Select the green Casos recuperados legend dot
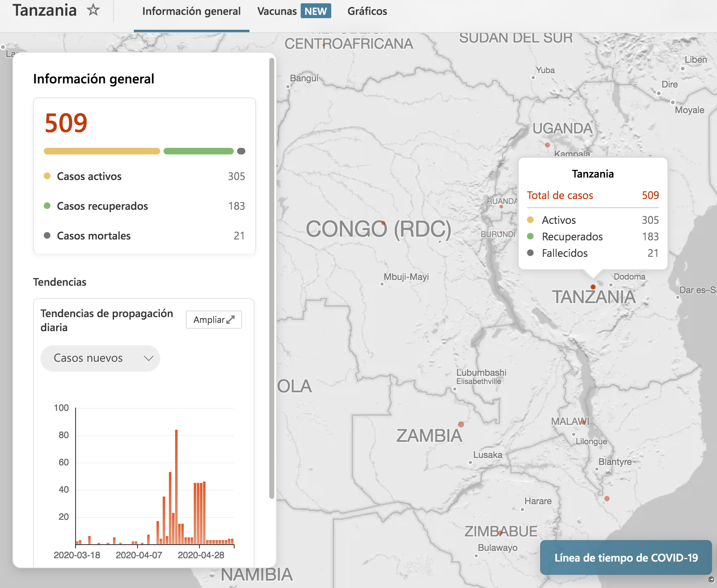This screenshot has height=588, width=717. point(47,206)
